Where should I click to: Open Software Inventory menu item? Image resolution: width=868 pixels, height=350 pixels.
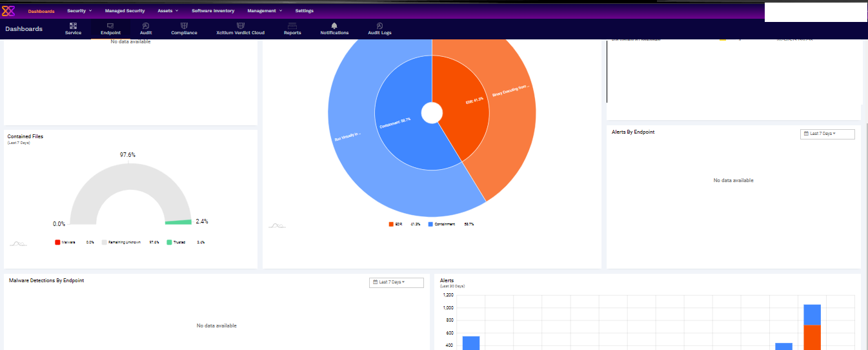pos(213,10)
